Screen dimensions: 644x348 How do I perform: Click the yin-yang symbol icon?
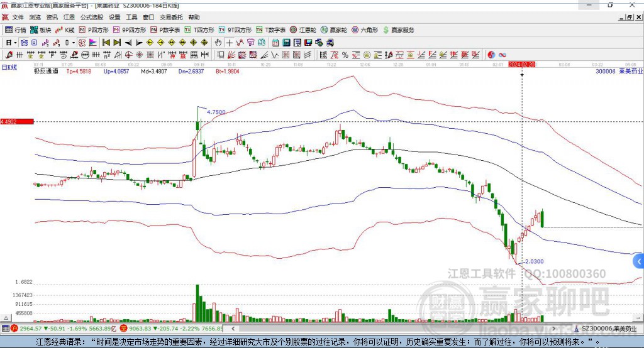[491, 55]
